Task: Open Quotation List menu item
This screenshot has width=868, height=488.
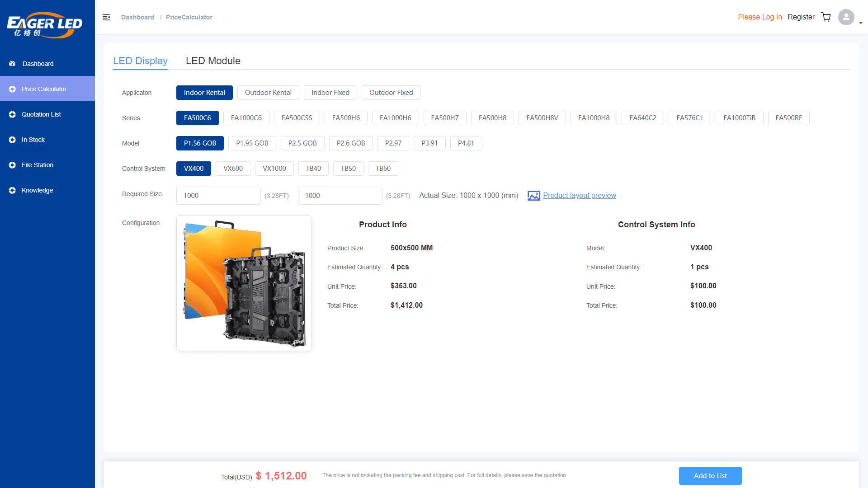Action: pyautogui.click(x=47, y=114)
